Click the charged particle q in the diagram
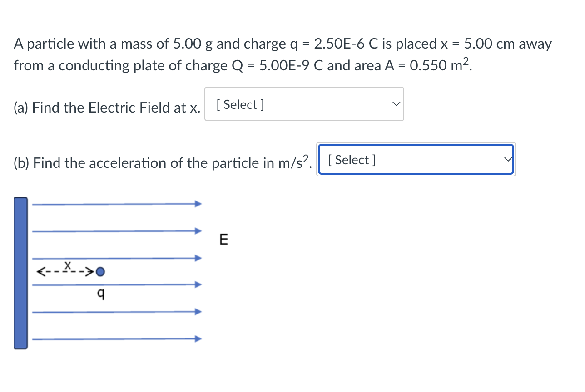The image size is (585, 392). pyautogui.click(x=100, y=272)
